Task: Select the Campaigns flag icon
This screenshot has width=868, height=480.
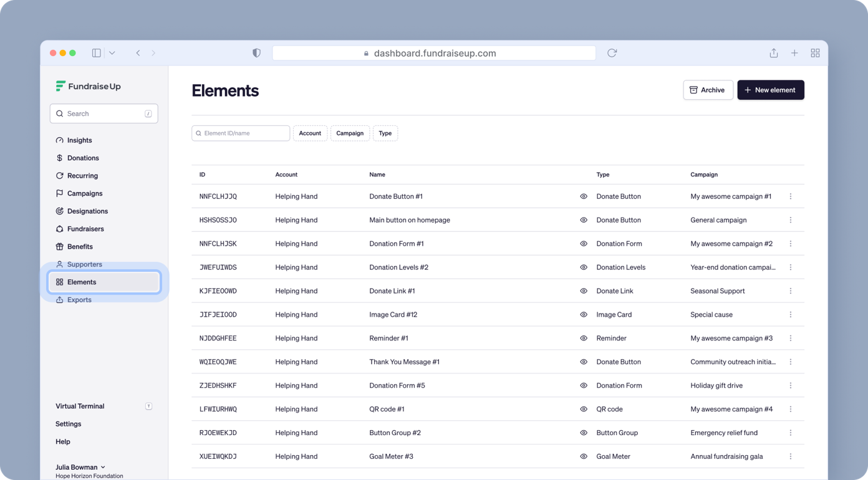Action: [x=59, y=193]
